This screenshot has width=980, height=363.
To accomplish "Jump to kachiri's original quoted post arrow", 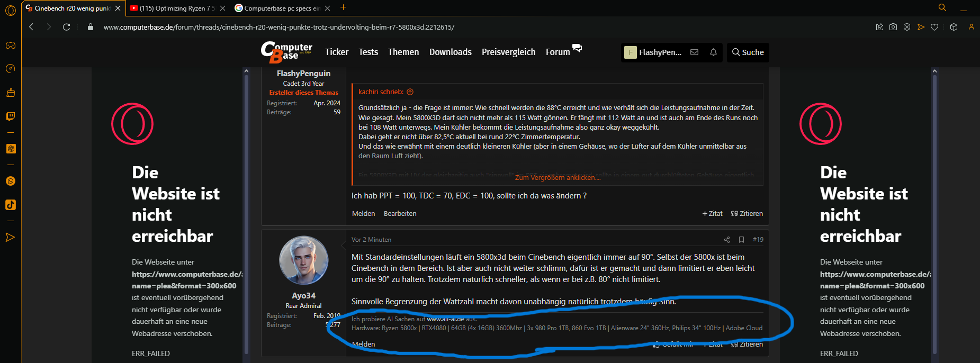I will pyautogui.click(x=410, y=92).
